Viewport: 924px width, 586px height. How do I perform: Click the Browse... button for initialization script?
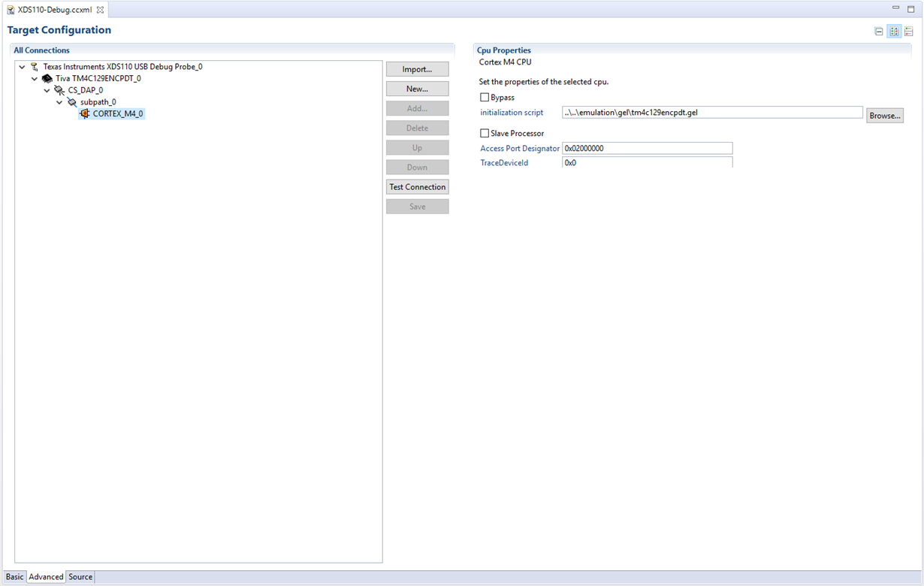(884, 116)
